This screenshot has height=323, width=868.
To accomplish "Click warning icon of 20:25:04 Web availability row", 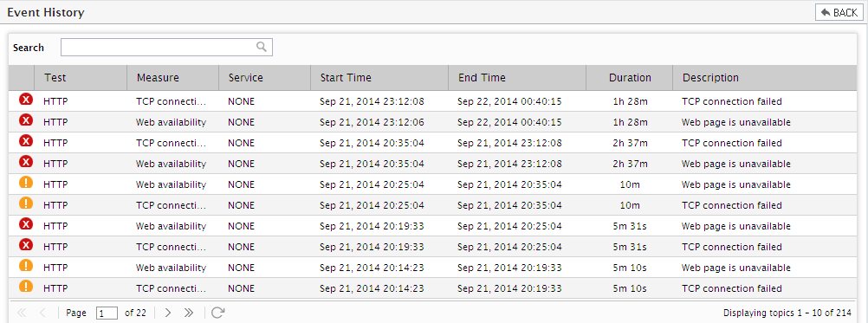I will click(26, 183).
